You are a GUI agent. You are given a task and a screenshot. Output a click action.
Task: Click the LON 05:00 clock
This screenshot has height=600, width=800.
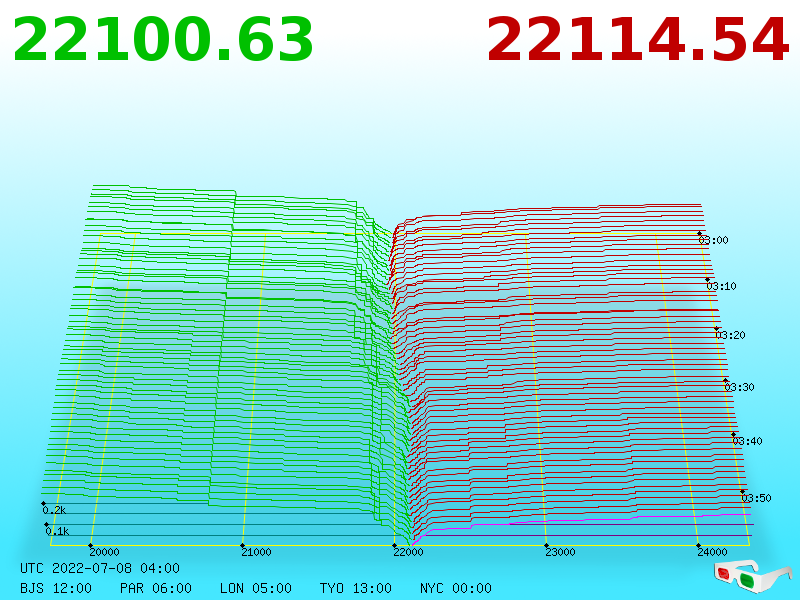[256, 588]
